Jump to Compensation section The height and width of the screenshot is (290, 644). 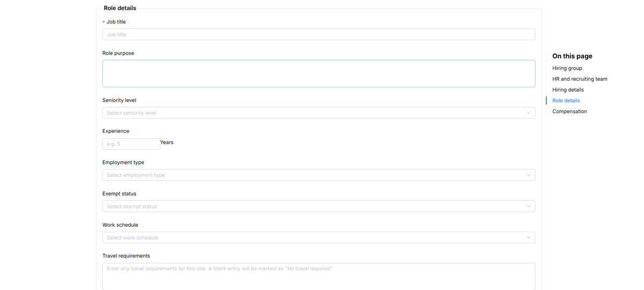click(x=569, y=111)
